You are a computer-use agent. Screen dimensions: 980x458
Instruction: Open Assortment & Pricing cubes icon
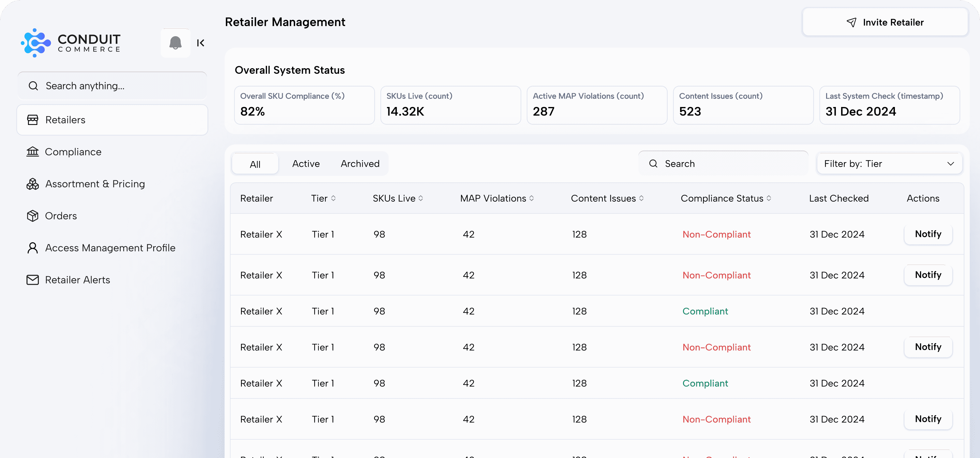33,184
